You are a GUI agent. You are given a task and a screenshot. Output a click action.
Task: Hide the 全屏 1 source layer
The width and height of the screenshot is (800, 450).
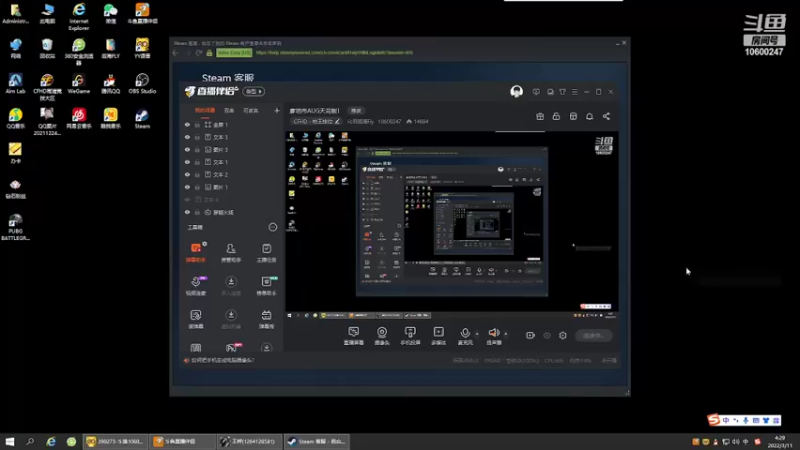pyautogui.click(x=187, y=124)
